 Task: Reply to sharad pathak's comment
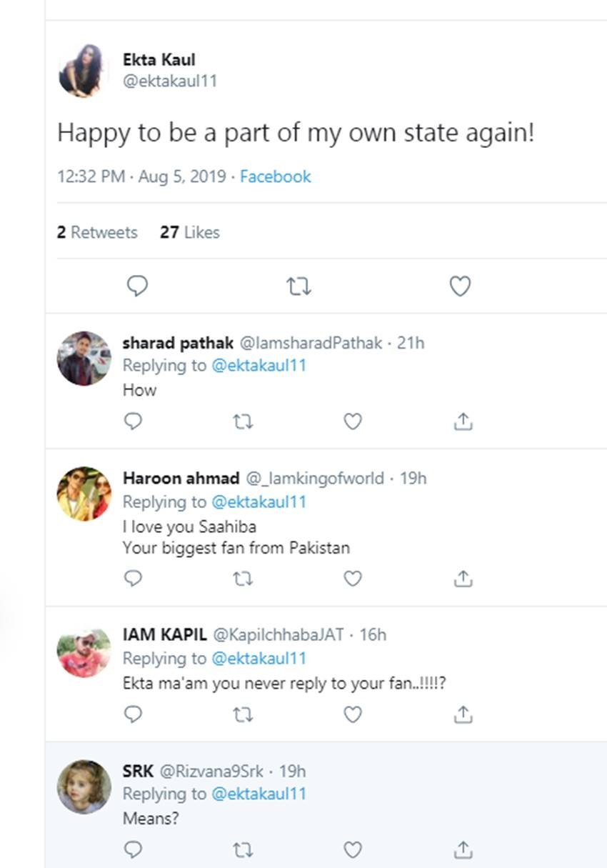[134, 422]
